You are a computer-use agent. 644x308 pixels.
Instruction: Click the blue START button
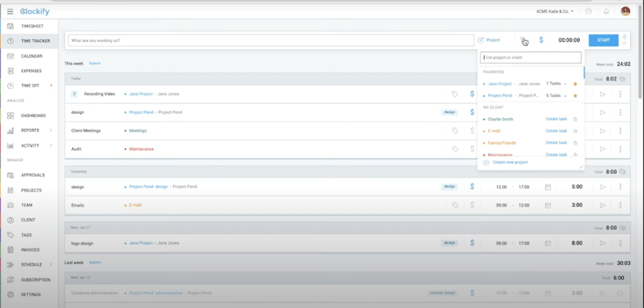click(x=603, y=40)
